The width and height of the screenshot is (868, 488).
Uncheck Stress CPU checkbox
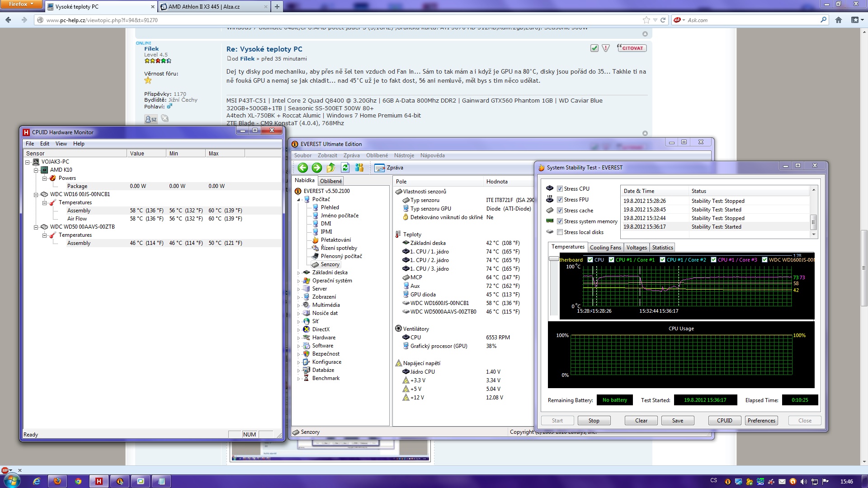click(x=560, y=189)
